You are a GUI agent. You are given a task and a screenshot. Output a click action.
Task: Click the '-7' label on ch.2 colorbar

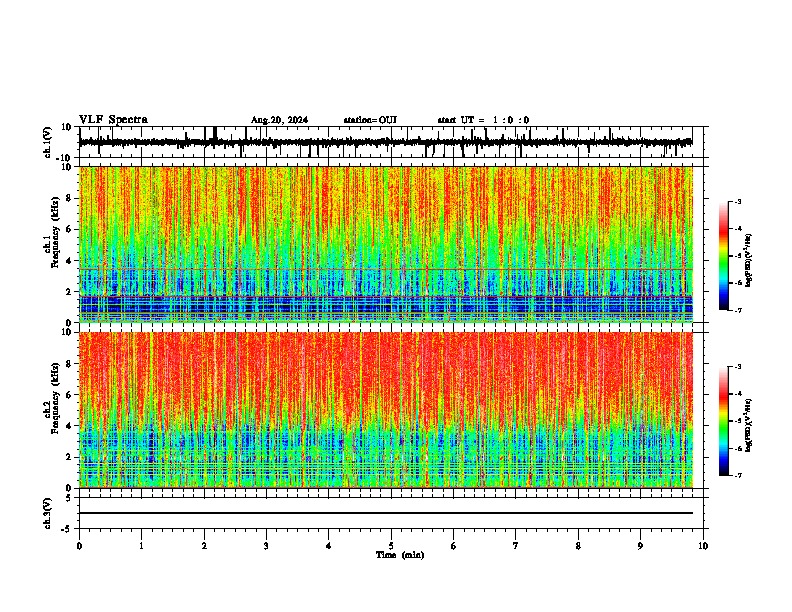pos(737,475)
